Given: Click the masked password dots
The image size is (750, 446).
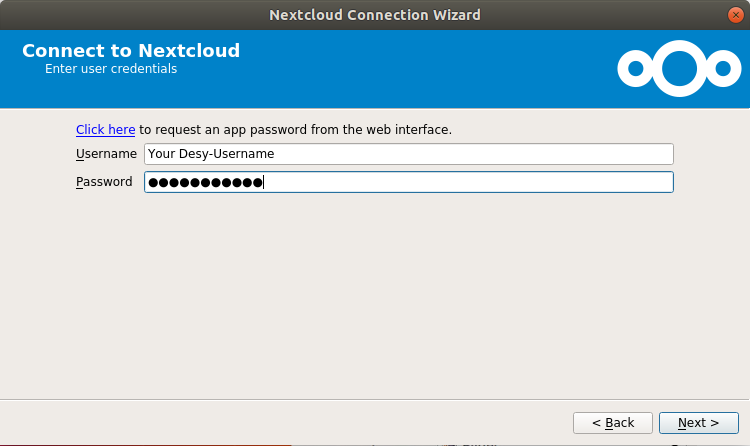Looking at the screenshot, I should tap(205, 182).
